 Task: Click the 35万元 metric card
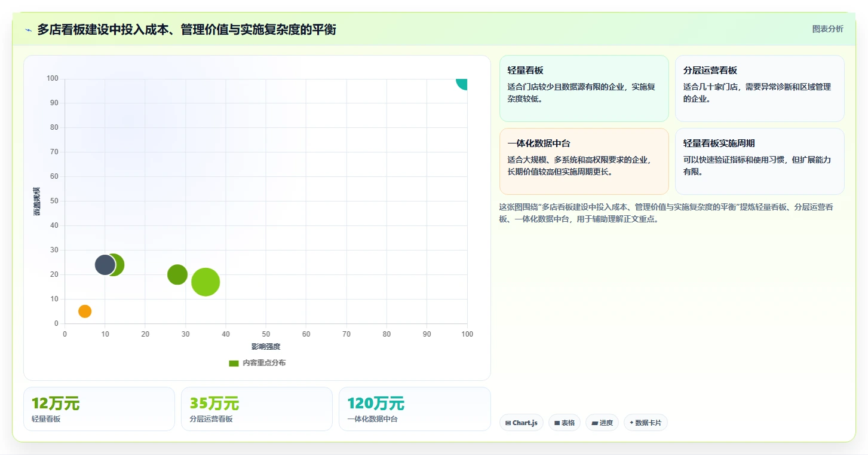(257, 409)
